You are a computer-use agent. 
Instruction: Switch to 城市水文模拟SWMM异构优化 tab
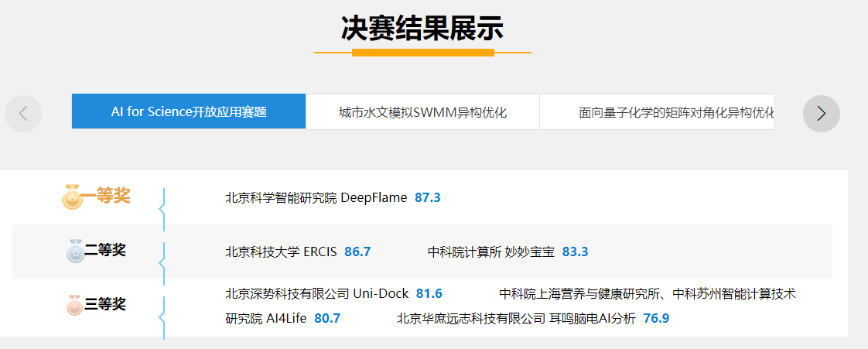point(422,112)
